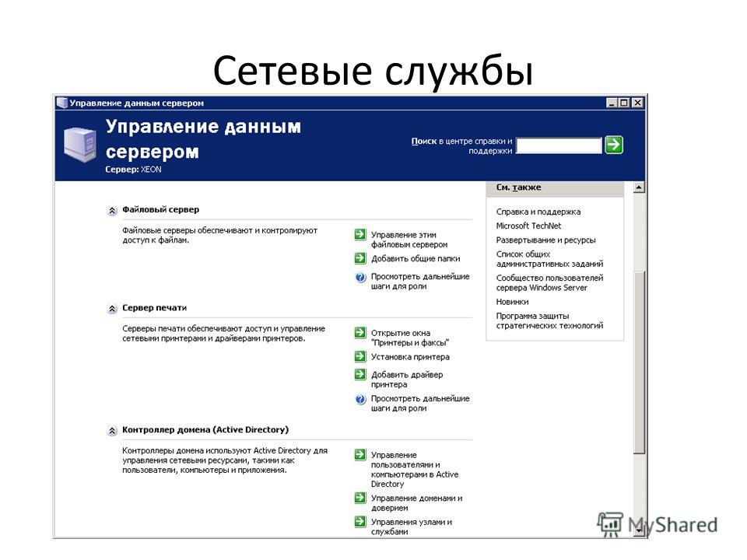Open Управление доменами и доверием link
The width and height of the screenshot is (747, 560).
click(416, 503)
